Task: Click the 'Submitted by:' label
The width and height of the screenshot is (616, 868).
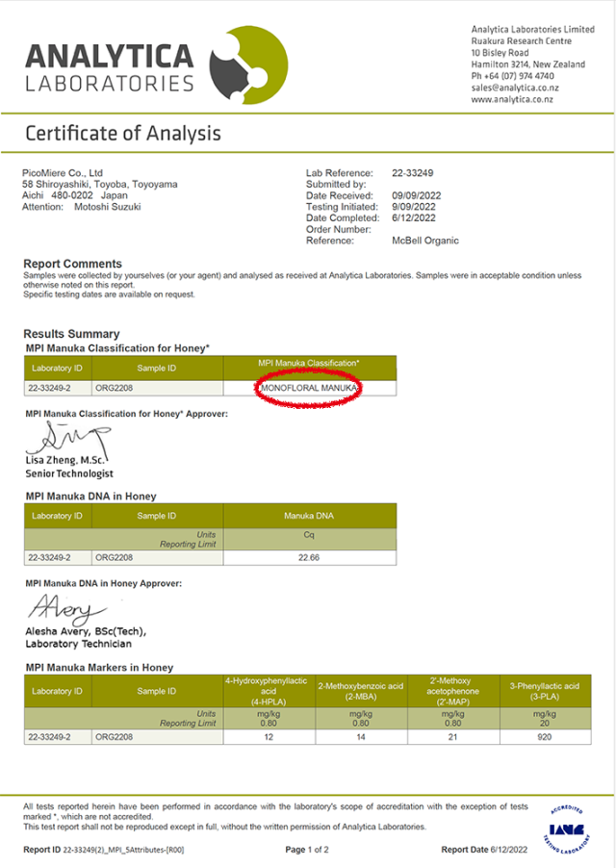Action: pyautogui.click(x=336, y=184)
